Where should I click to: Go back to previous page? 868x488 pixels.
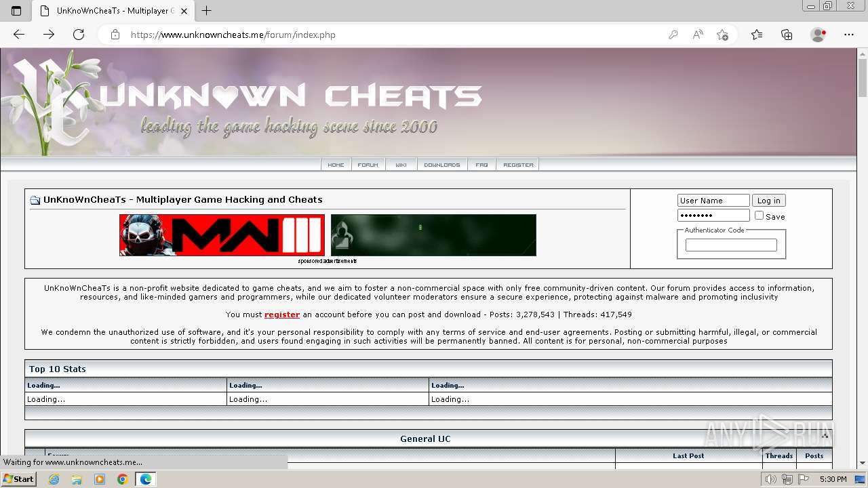[x=19, y=35]
